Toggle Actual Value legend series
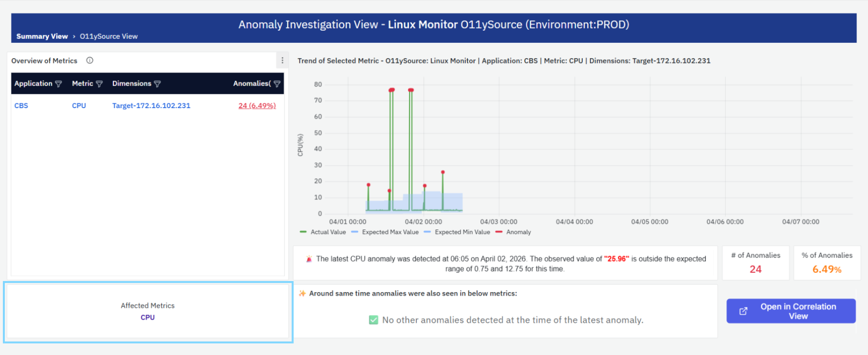Screen dimensions: 868x355 tap(323, 232)
